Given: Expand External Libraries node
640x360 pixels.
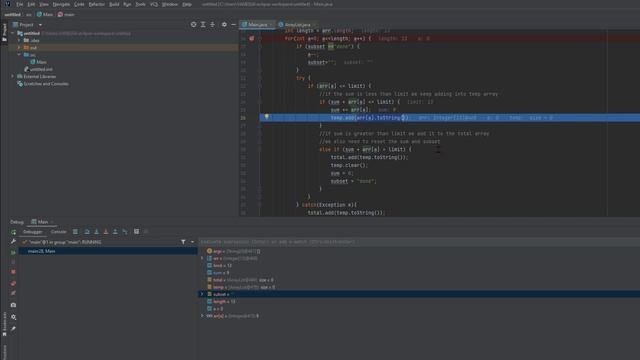Looking at the screenshot, I should [13, 76].
